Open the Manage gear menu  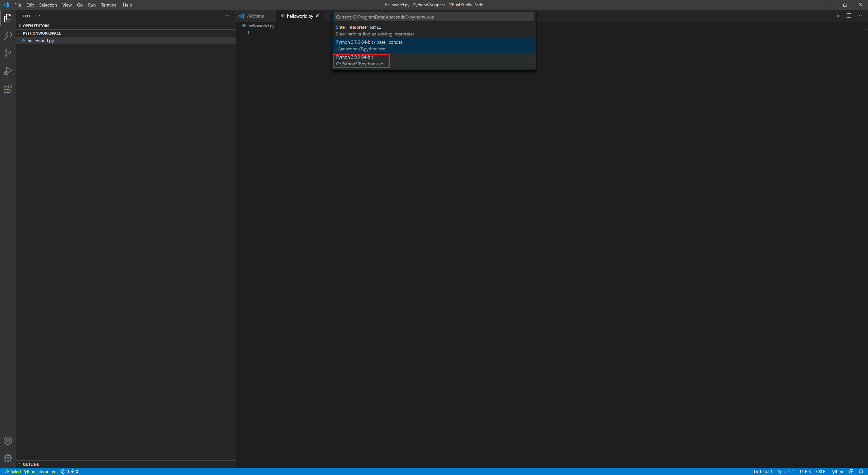[x=8, y=458]
